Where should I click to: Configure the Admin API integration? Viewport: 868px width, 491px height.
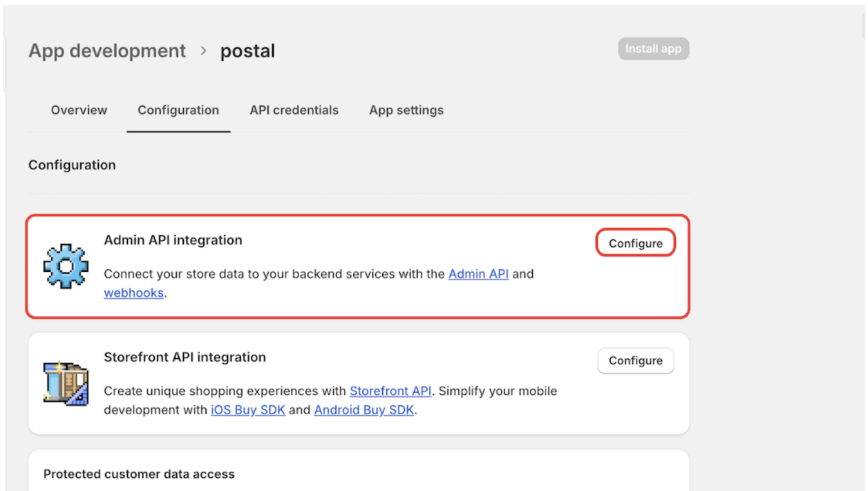point(635,243)
